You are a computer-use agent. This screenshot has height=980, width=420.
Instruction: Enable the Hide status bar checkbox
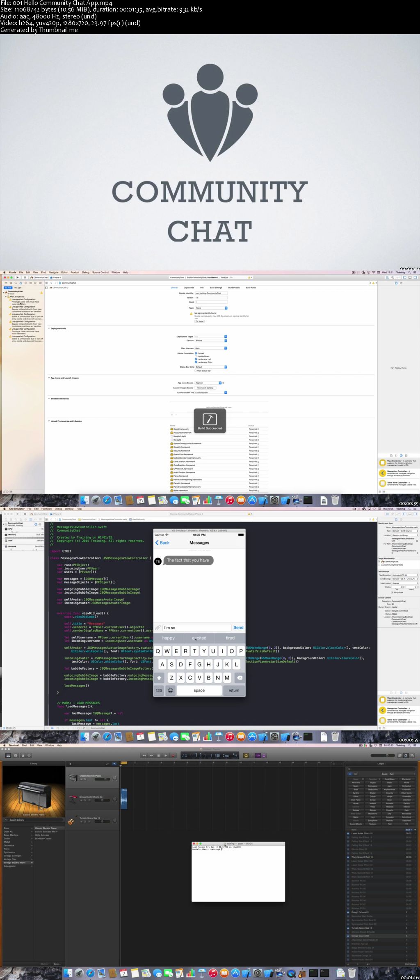[x=196, y=371]
